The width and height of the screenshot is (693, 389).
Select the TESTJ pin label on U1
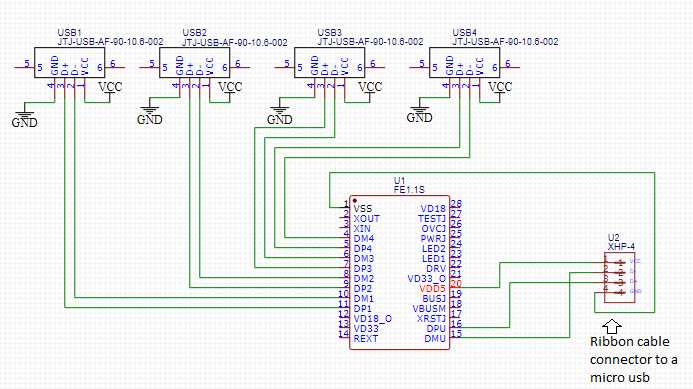432,219
